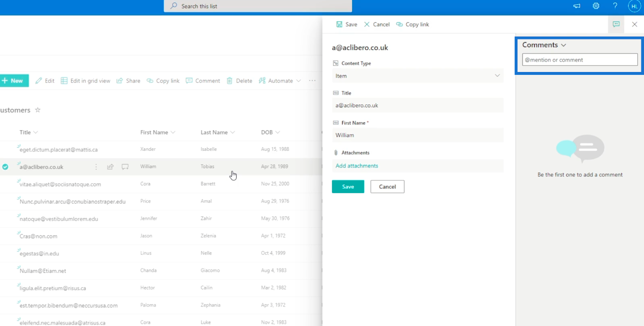Screen dimensions: 644x326
Task: Open vitae.aliquet@sociisnatoque.com item
Action: [60, 184]
